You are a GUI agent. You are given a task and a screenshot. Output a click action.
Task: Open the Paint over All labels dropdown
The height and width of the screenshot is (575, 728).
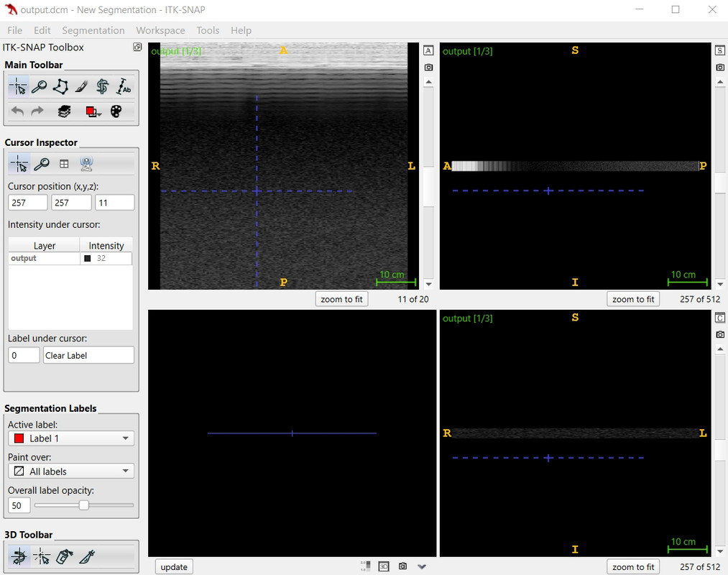coord(71,471)
